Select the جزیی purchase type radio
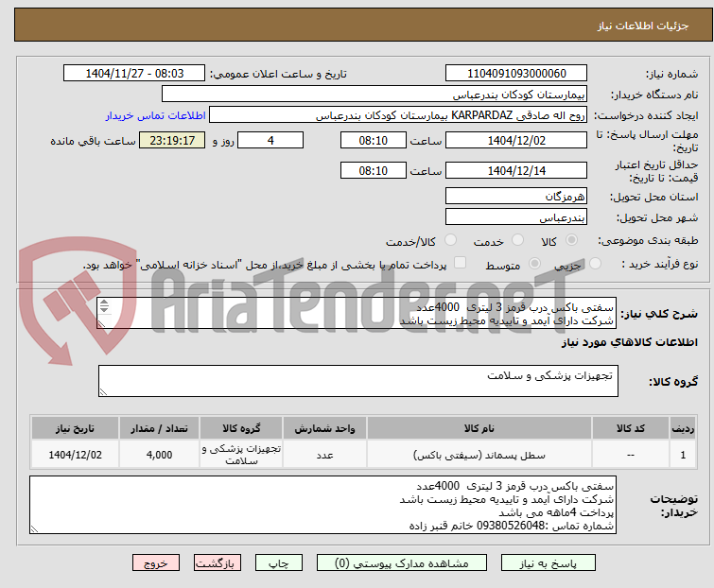Image resolution: width=714 pixels, height=588 pixels. tap(595, 264)
